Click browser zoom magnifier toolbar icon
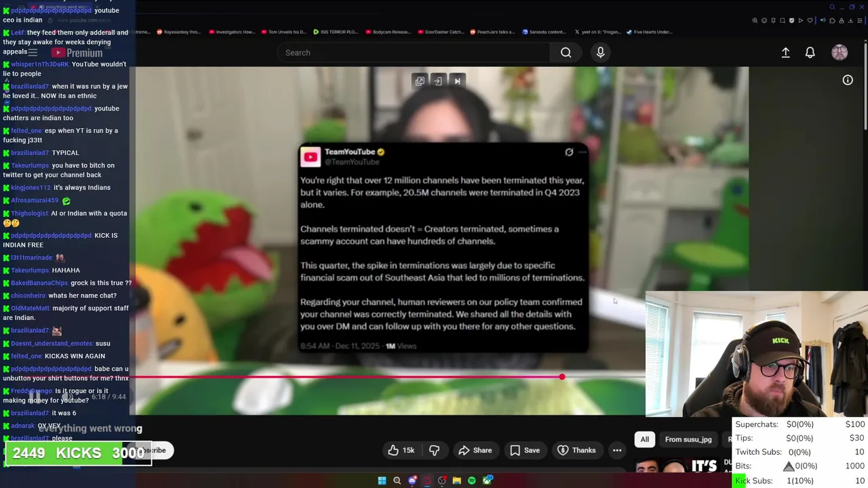The image size is (868, 488). pos(755,20)
